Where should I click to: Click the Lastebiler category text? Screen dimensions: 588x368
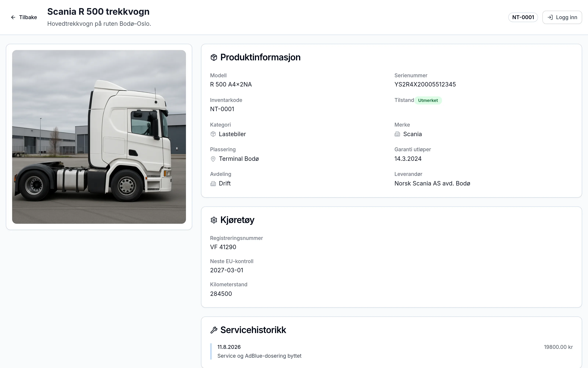pos(232,134)
